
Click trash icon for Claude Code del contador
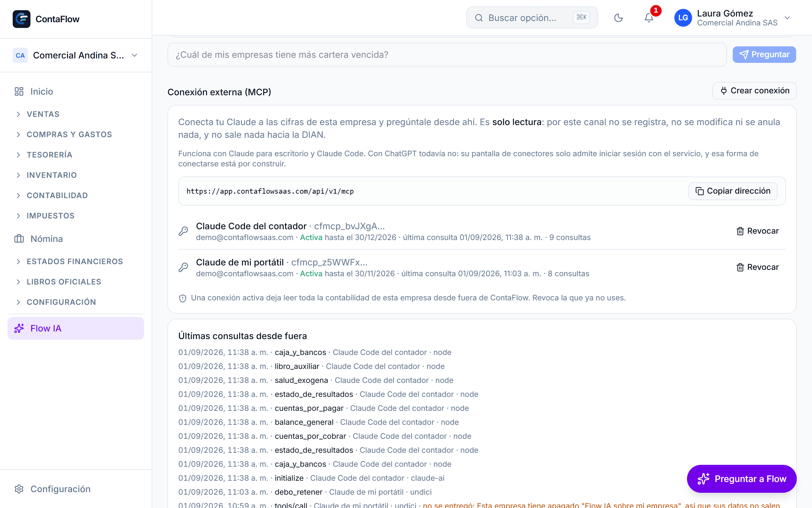pyautogui.click(x=740, y=231)
